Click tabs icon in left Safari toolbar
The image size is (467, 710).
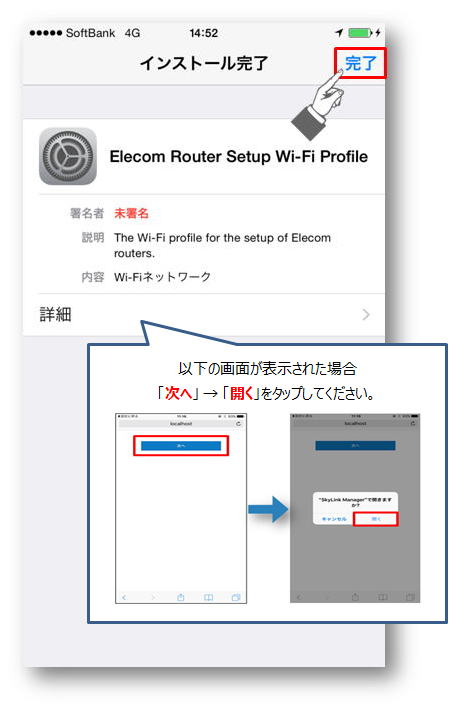point(236,598)
